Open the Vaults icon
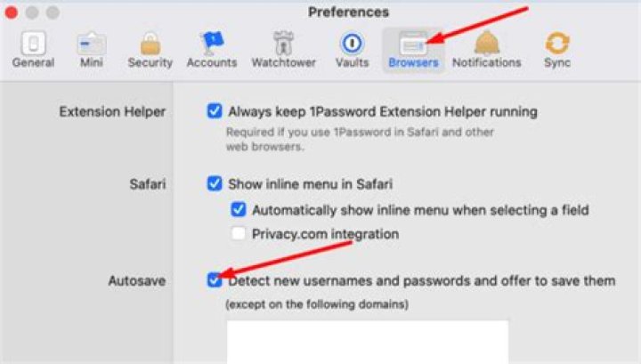The width and height of the screenshot is (641, 364). [352, 43]
